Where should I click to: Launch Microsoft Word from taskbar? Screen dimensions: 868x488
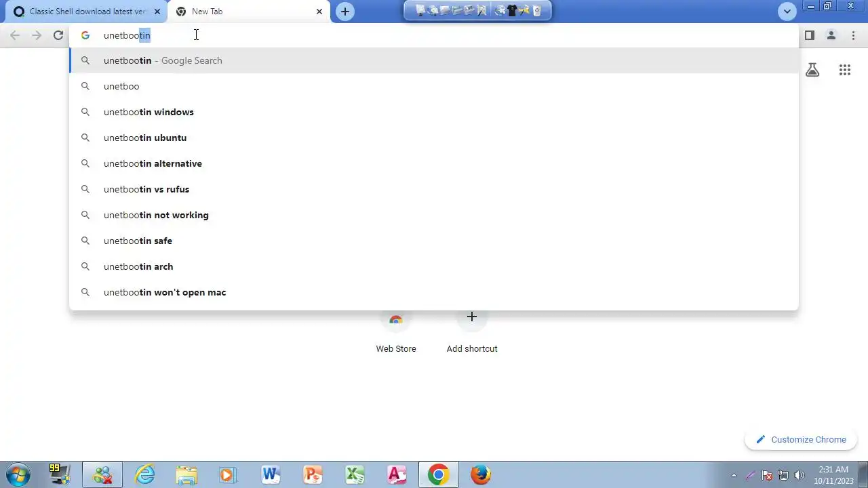click(x=271, y=474)
